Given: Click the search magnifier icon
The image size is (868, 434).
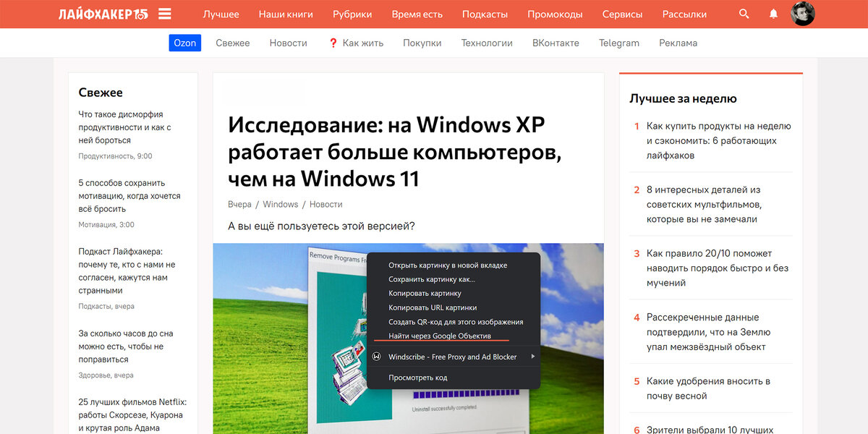Looking at the screenshot, I should pos(744,14).
